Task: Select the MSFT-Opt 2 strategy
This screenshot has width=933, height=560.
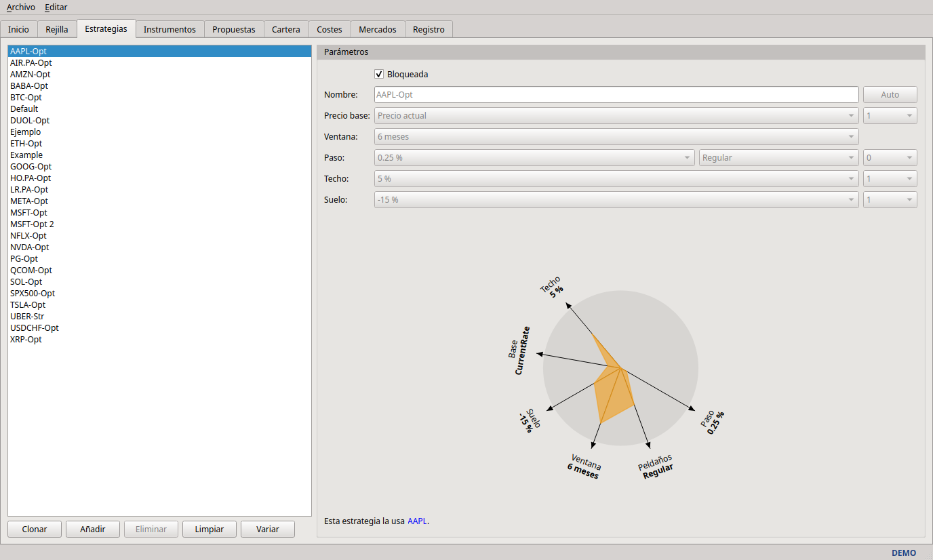Action: click(159, 224)
